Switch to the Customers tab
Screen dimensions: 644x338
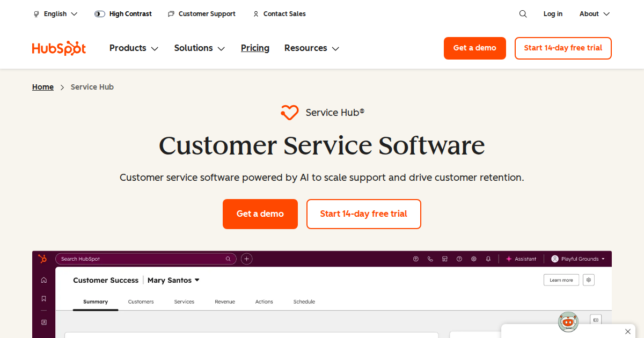141,302
